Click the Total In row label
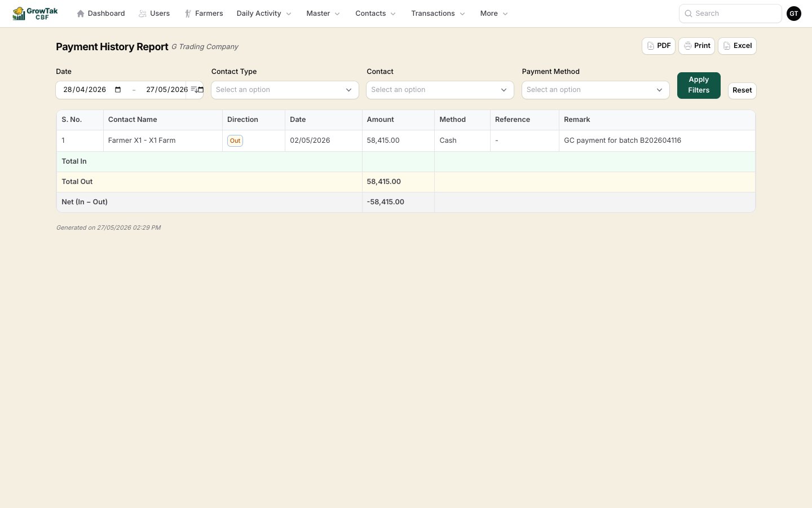Image resolution: width=812 pixels, height=508 pixels. [74, 161]
